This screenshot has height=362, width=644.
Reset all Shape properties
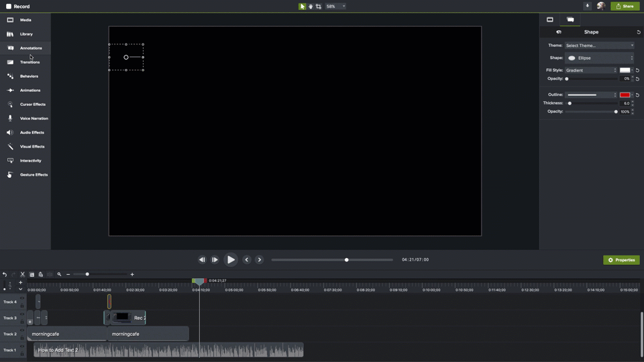pyautogui.click(x=638, y=32)
